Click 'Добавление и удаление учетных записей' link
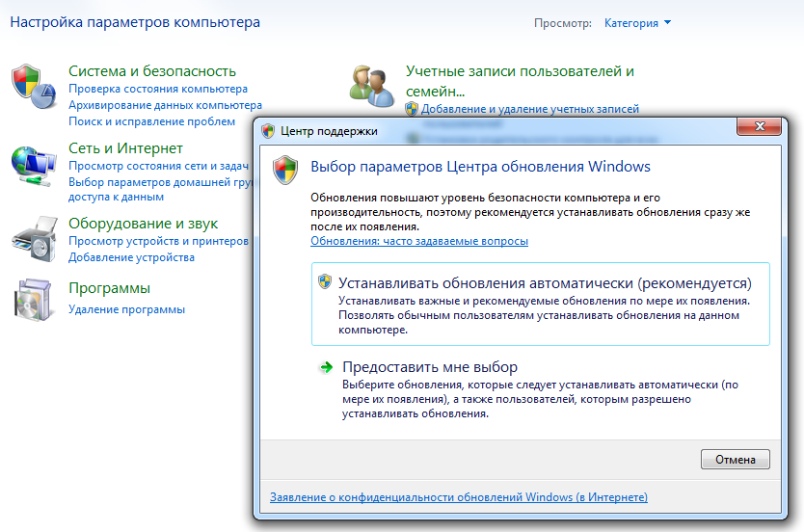 coord(530,109)
